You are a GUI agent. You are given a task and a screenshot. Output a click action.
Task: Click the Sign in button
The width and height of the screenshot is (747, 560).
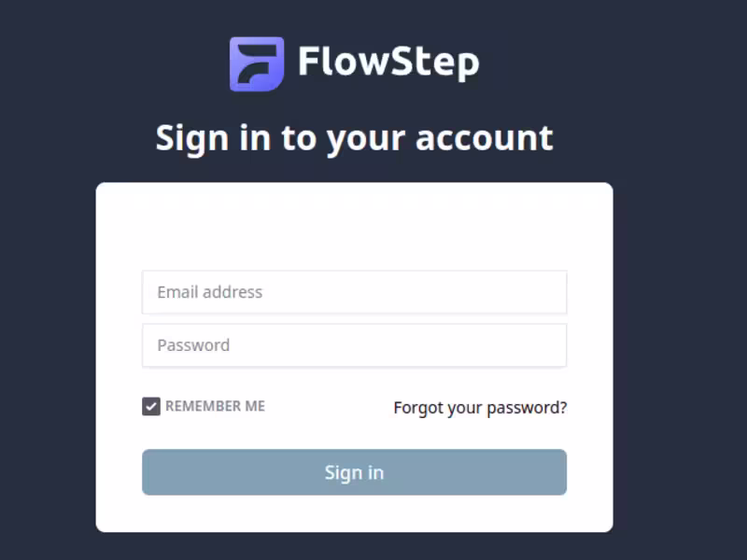coord(354,472)
